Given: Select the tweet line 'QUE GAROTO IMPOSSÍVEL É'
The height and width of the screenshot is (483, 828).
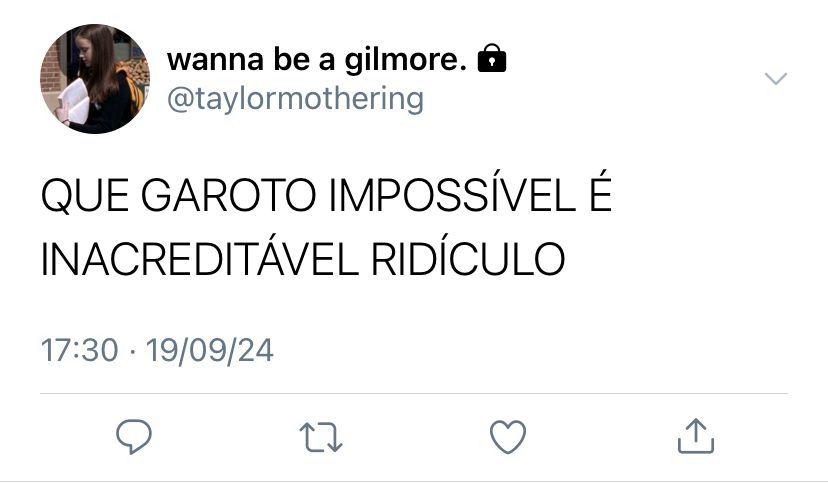Looking at the screenshot, I should click(326, 195).
